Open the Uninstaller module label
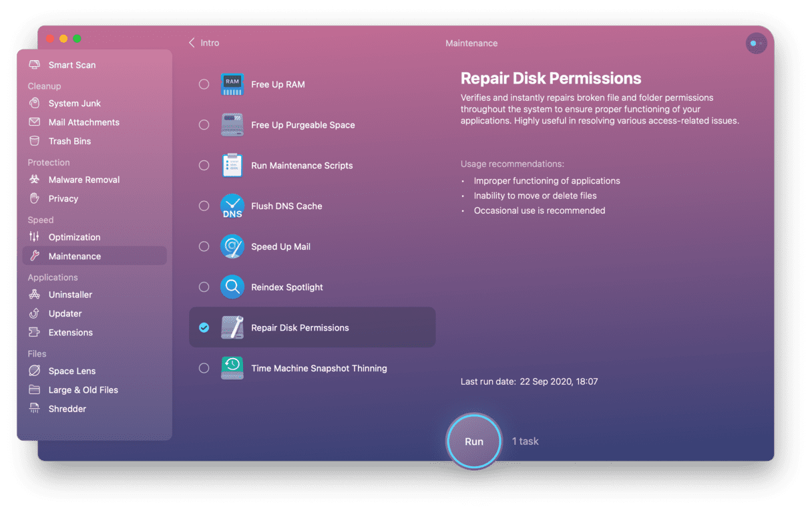 70,295
